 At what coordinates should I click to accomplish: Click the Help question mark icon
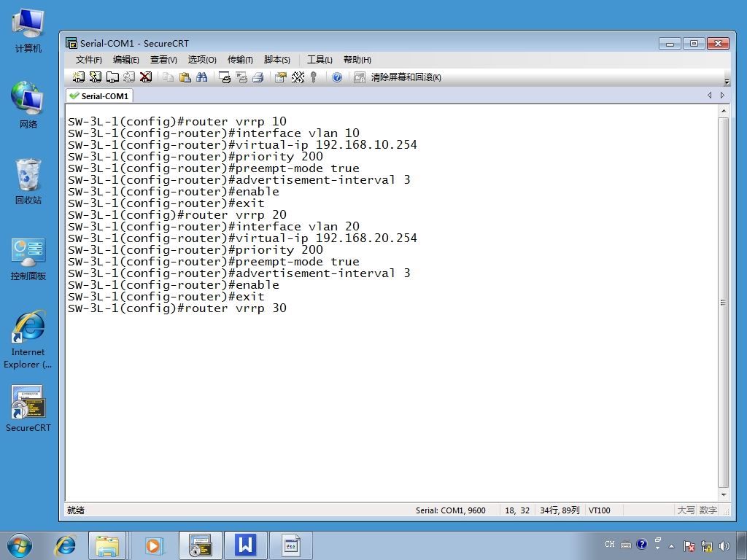337,77
